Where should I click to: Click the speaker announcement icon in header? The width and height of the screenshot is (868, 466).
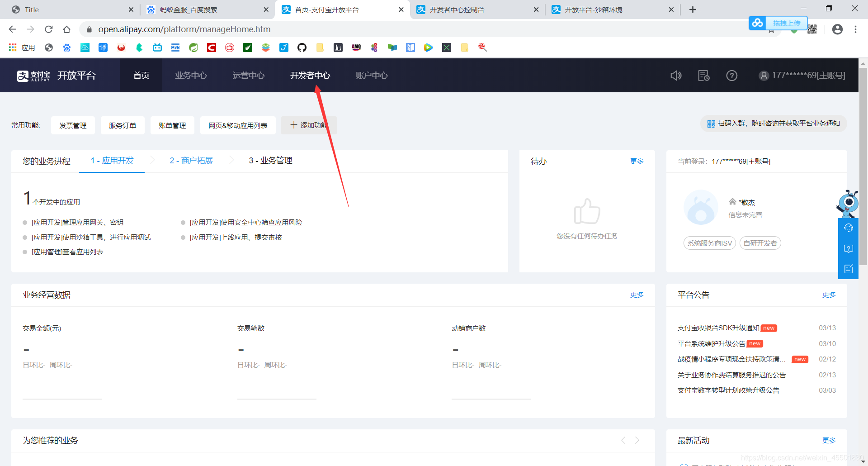[x=676, y=76]
